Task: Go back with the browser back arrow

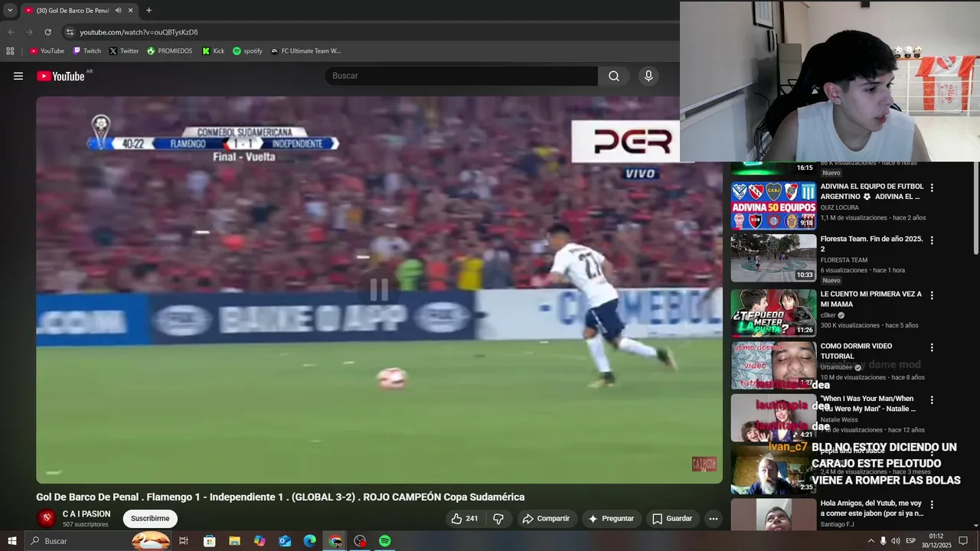Action: pyautogui.click(x=11, y=32)
